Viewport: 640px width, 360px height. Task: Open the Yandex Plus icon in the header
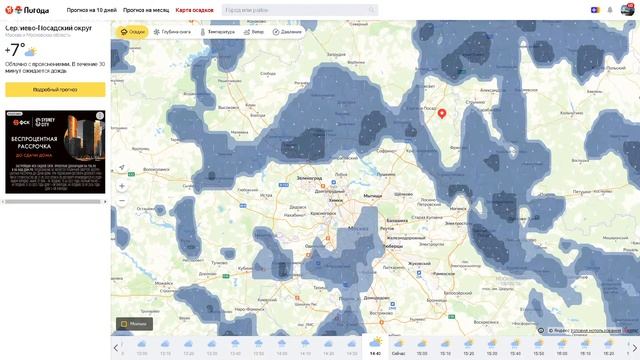coord(596,10)
